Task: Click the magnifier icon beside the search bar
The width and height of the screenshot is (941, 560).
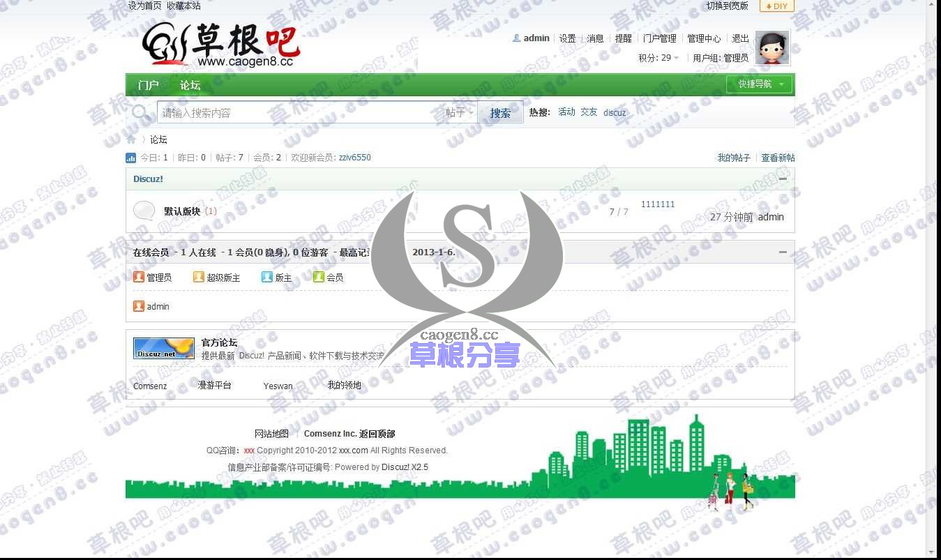Action: [x=140, y=112]
